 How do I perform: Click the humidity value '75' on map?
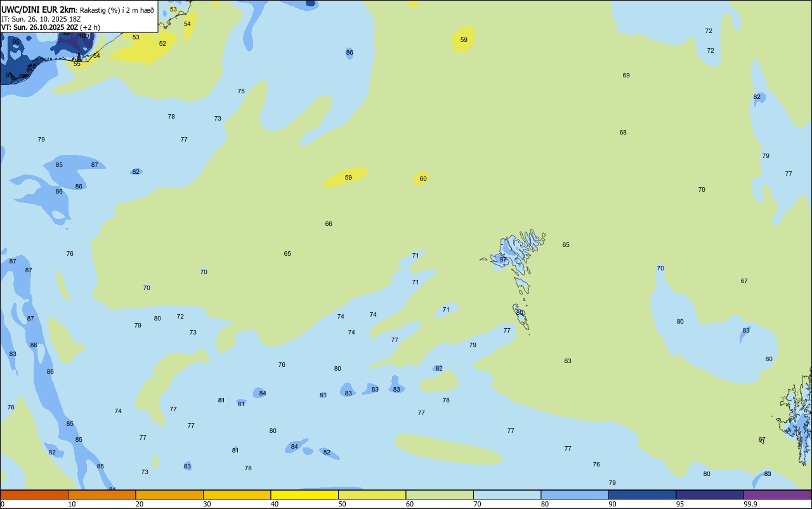pyautogui.click(x=241, y=91)
